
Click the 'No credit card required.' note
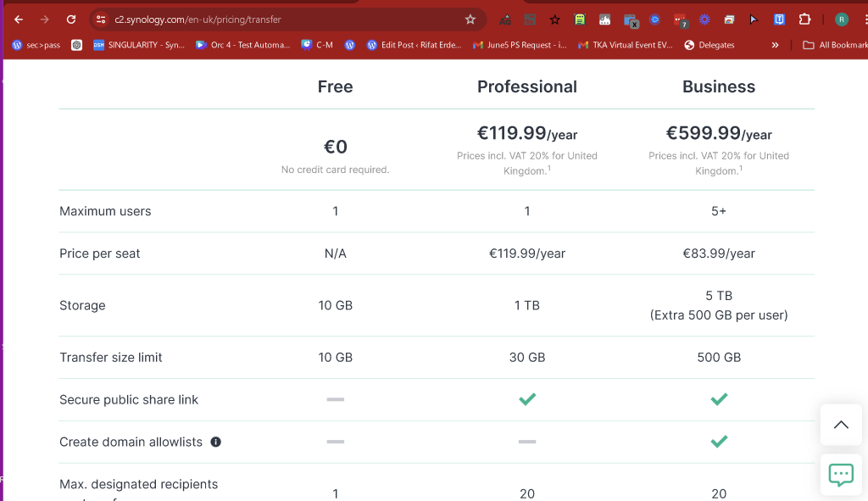[x=335, y=170]
